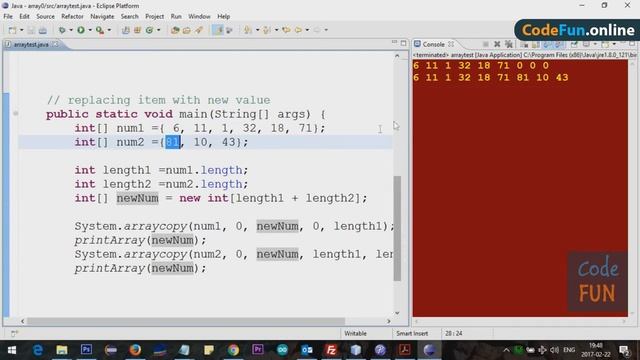Open the Display Selected Console dropdown arrow
The height and width of the screenshot is (360, 640).
click(x=595, y=44)
